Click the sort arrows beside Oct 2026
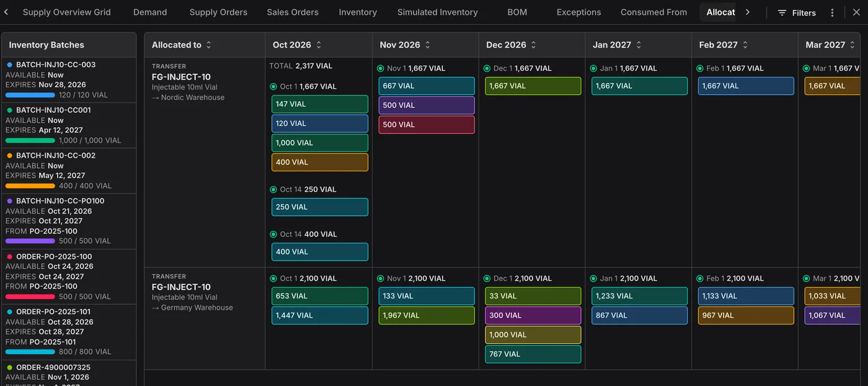The height and width of the screenshot is (386, 868). click(x=319, y=45)
